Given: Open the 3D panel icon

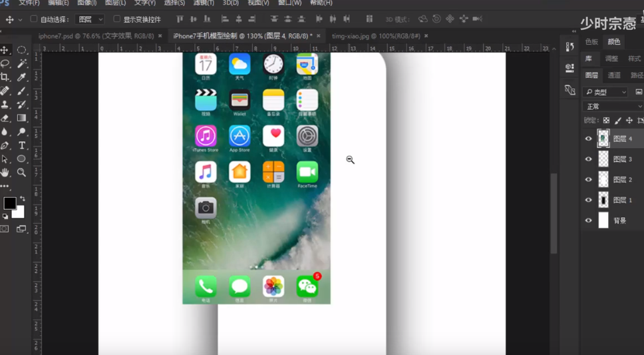Looking at the screenshot, I should tap(569, 68).
